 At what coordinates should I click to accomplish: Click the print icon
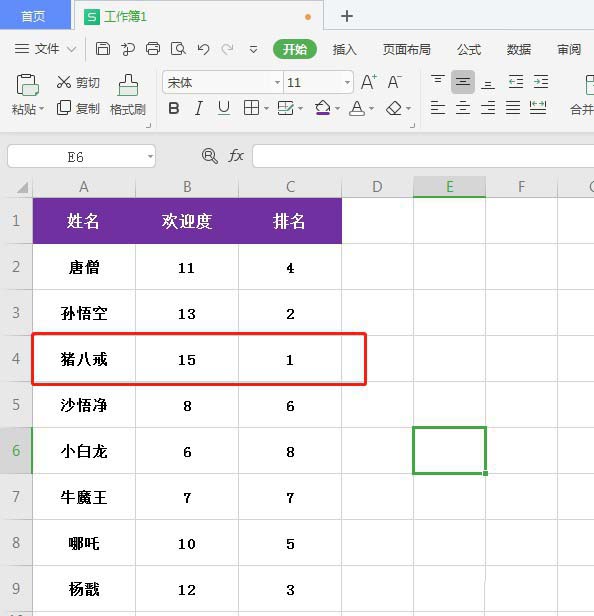click(x=153, y=49)
